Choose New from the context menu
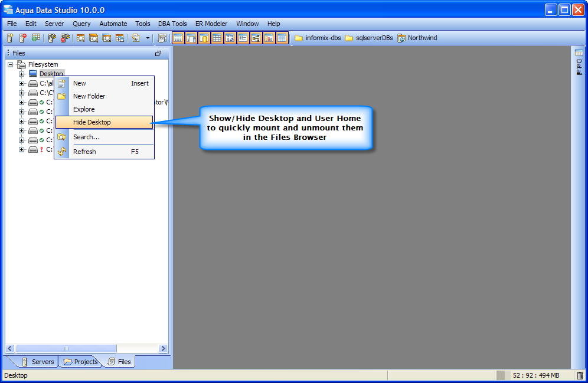Viewport: 588px width, 383px height. point(104,83)
